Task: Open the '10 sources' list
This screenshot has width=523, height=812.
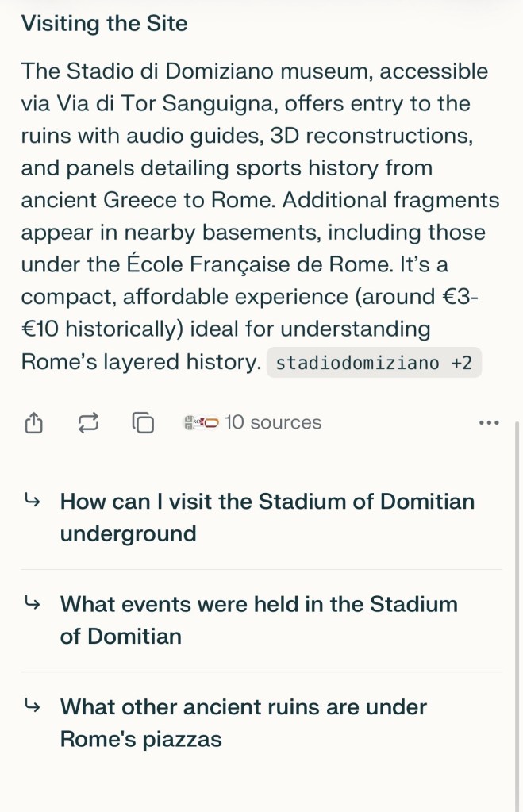Action: click(x=272, y=422)
